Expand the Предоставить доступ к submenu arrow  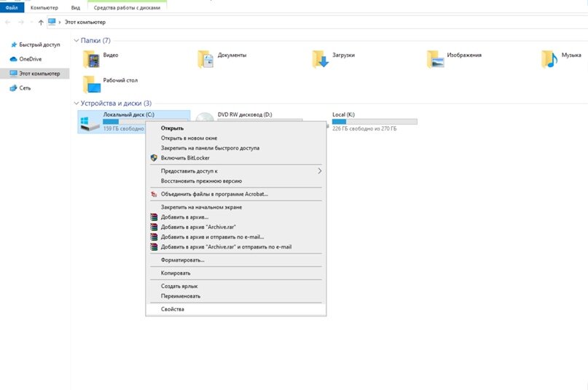coord(319,171)
